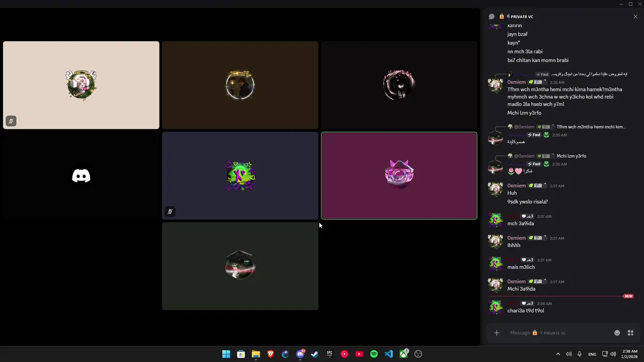Viewport: 644px width, 362px height.
Task: Click Oxmiem username at 2:35 AM message
Action: pyautogui.click(x=516, y=82)
